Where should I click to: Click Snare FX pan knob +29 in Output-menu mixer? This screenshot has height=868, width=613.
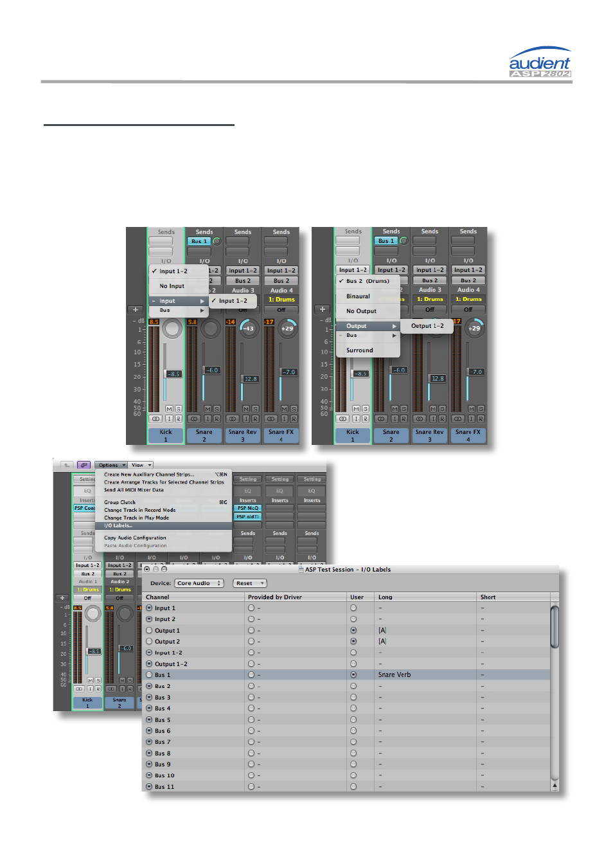[x=474, y=328]
